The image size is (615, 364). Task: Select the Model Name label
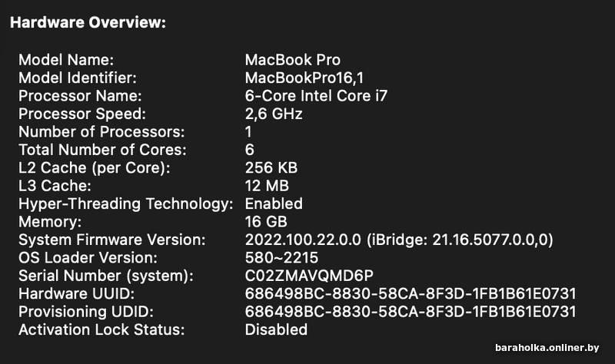[66, 60]
